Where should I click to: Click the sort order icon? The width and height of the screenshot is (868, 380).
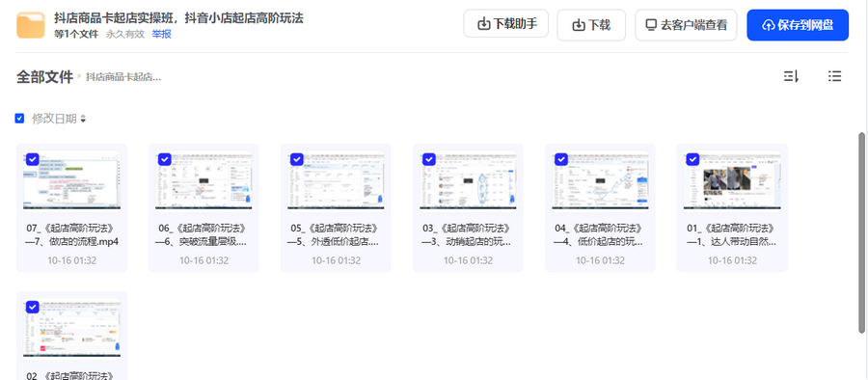click(x=791, y=76)
